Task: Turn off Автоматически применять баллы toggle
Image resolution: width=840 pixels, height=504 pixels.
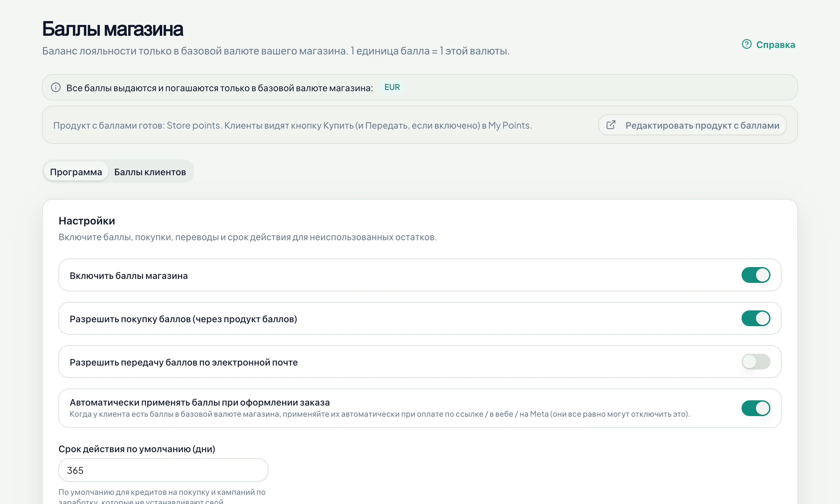Action: tap(755, 408)
